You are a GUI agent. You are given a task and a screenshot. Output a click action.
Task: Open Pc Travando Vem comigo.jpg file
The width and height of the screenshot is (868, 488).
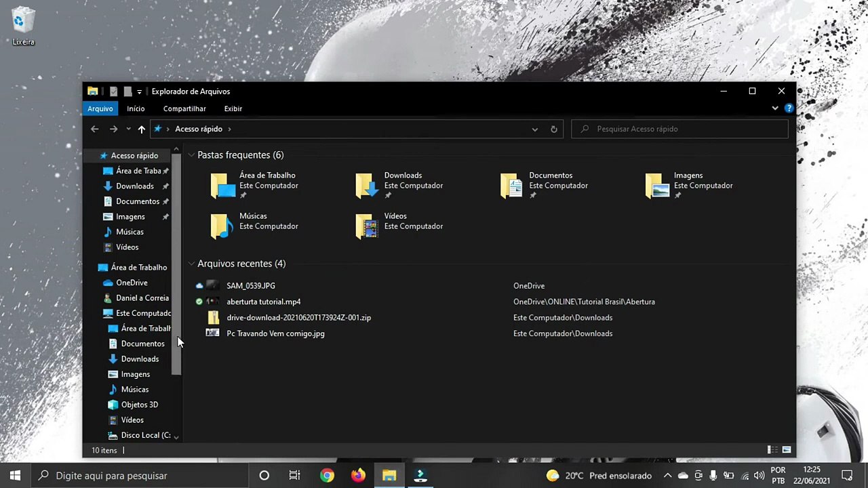click(x=275, y=333)
